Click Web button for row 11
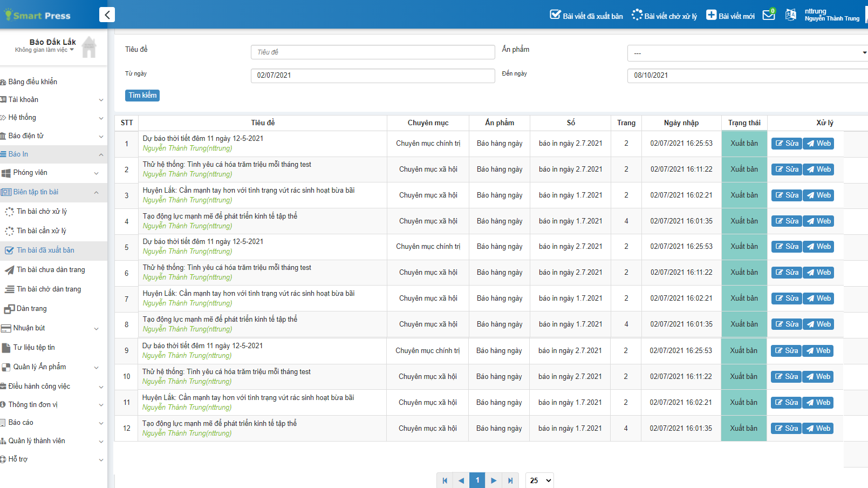Screen dimensions: 868x488 click(818, 403)
